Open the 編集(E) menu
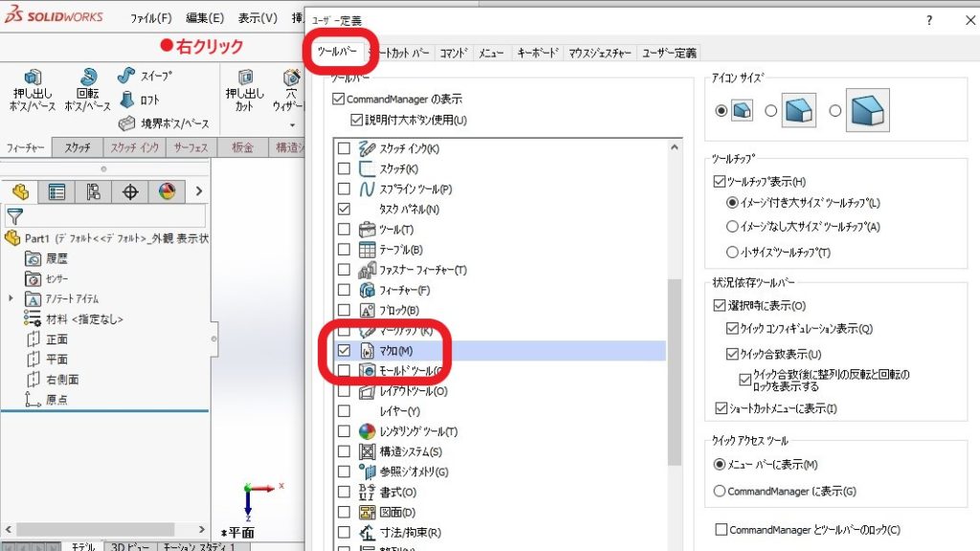 [205, 18]
